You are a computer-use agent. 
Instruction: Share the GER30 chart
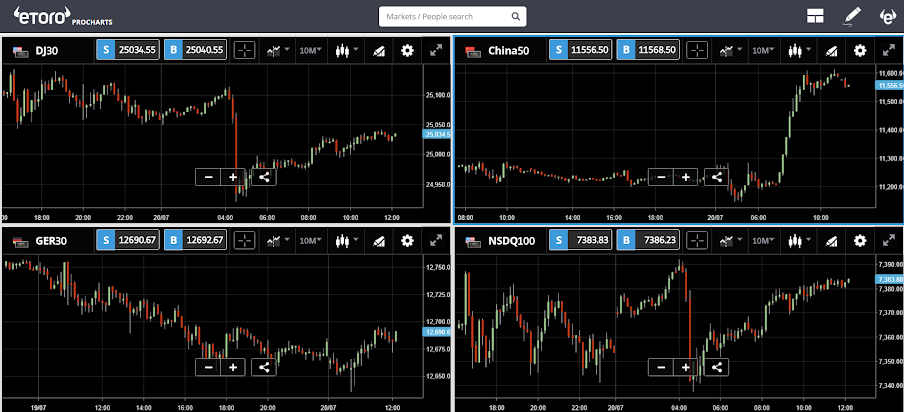[264, 367]
